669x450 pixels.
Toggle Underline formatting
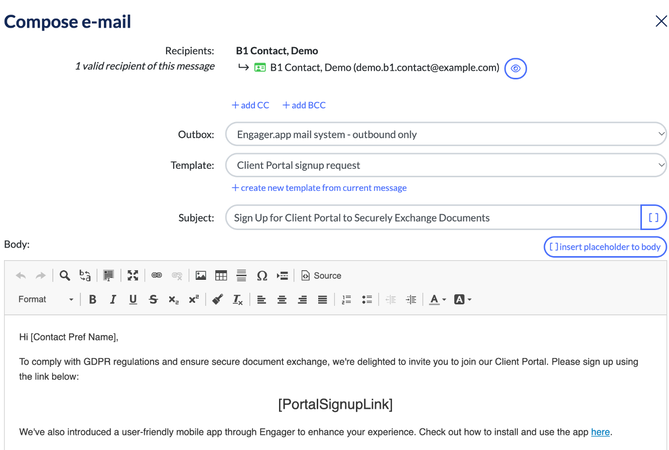point(133,299)
